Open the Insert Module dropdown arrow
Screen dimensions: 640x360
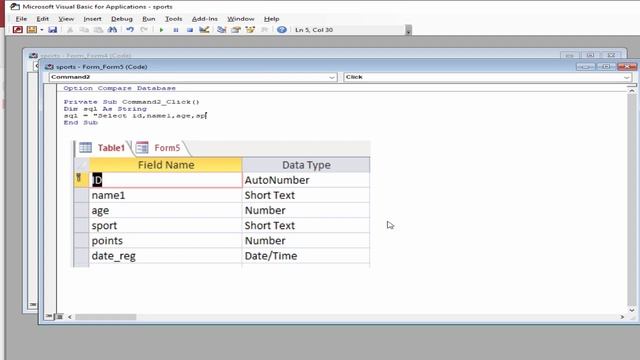pyautogui.click(x=42, y=30)
